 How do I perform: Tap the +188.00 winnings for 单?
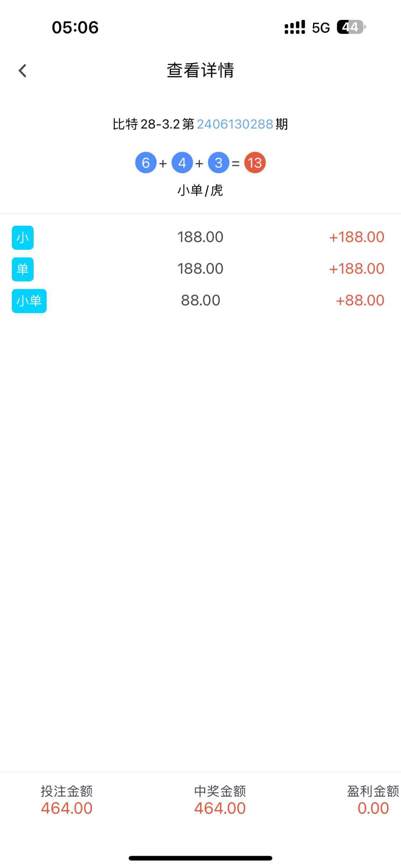[356, 269]
